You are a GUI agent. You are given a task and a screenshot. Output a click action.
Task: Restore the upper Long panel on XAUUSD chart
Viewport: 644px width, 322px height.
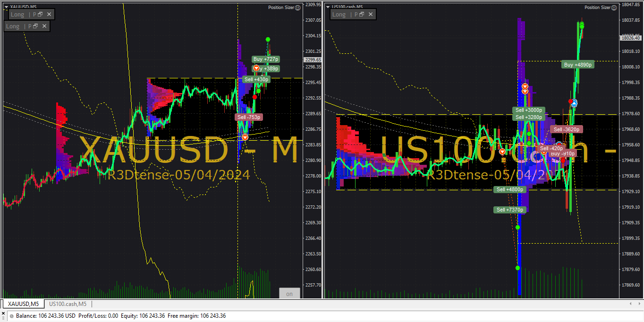tap(41, 15)
